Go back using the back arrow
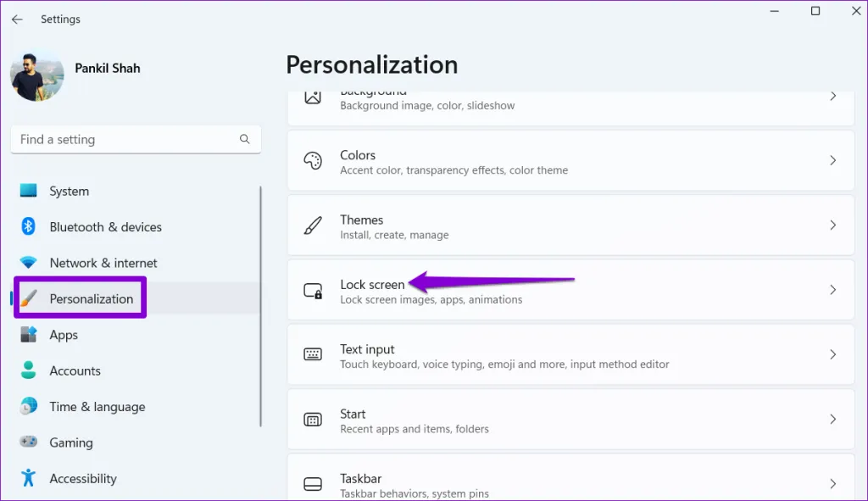This screenshot has height=501, width=868. [17, 19]
